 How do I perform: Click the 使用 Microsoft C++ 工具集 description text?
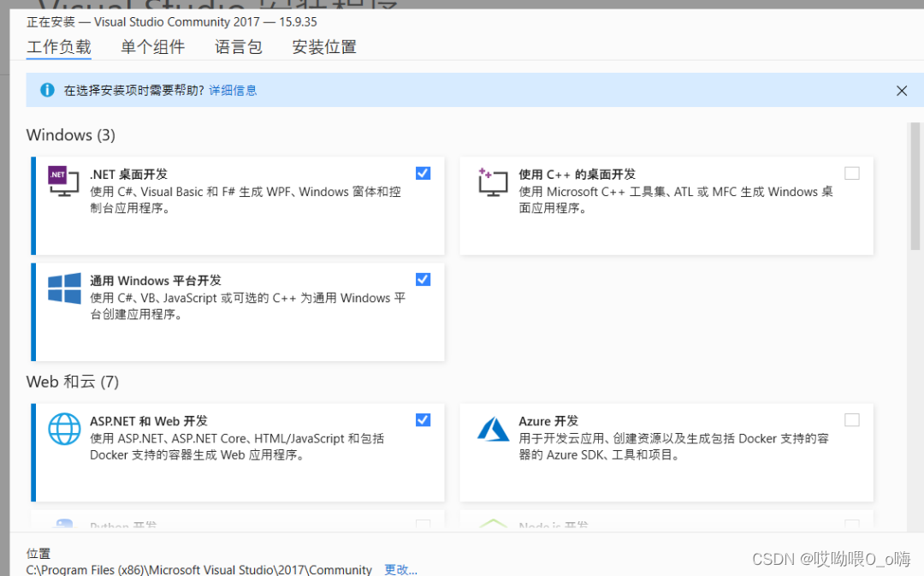[676, 200]
